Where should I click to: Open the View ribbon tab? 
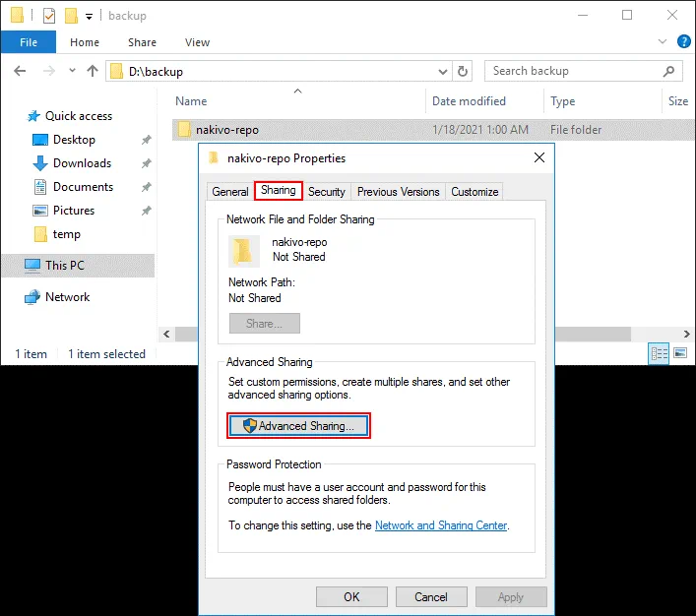(197, 42)
